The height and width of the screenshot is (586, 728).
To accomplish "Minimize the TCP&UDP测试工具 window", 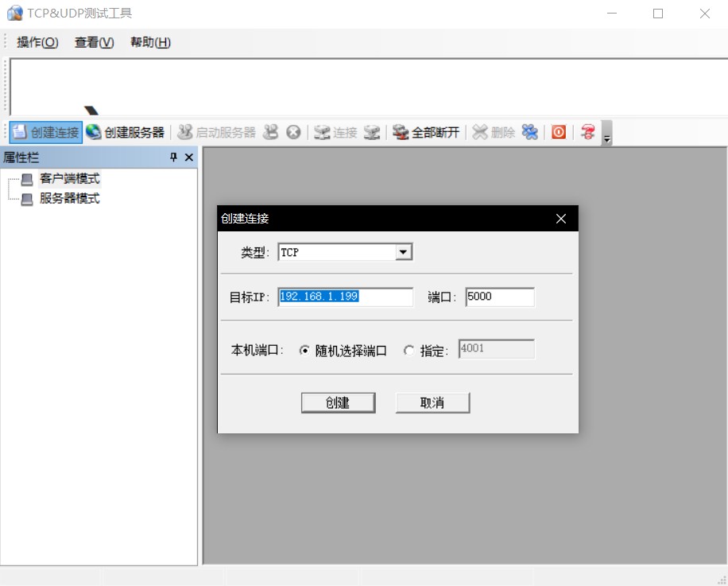I will tap(612, 14).
